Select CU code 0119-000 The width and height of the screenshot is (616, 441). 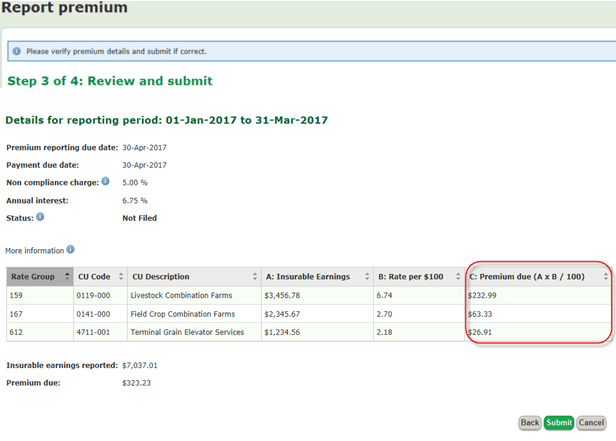93,295
